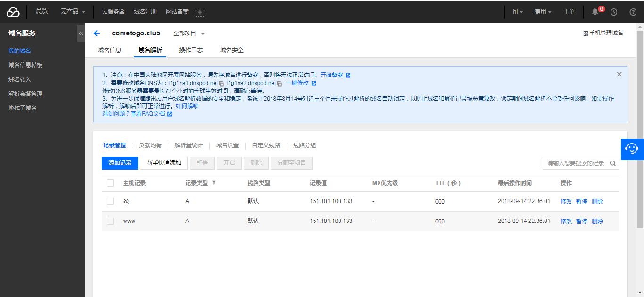The image size is (644, 297).
Task: Open the help question mark icon
Action: pos(633,12)
